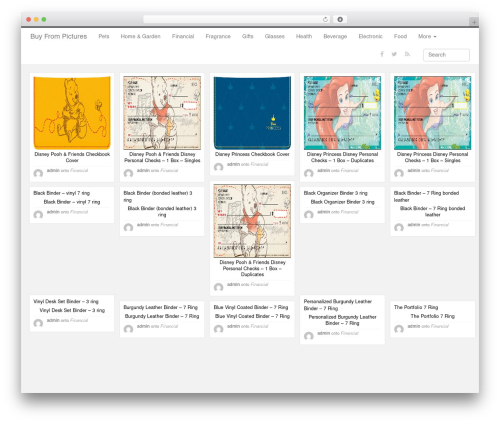Open Pooh Personal Checks Duplicates thumbnail

pos(252,221)
